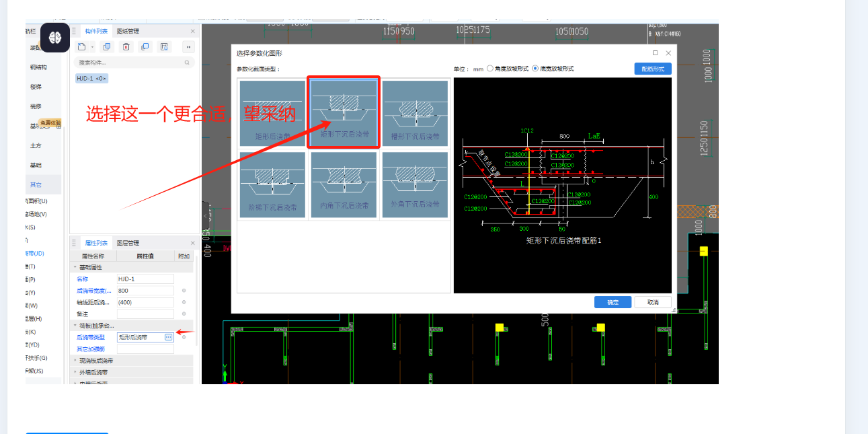Select 楼梯 in the sidebar
868x434 pixels.
36,87
